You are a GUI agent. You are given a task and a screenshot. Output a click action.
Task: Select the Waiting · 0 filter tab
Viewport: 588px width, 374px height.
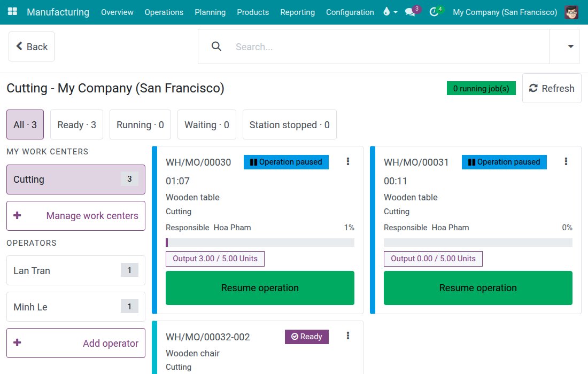tap(207, 124)
